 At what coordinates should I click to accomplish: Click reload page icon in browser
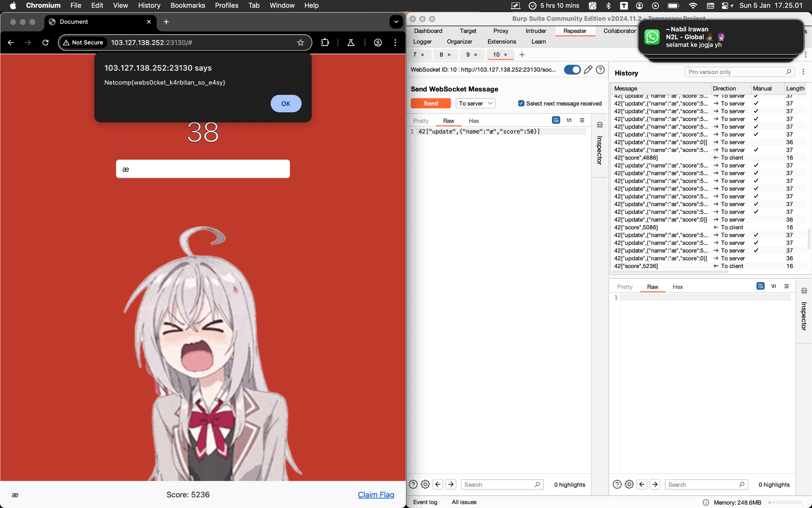(46, 42)
